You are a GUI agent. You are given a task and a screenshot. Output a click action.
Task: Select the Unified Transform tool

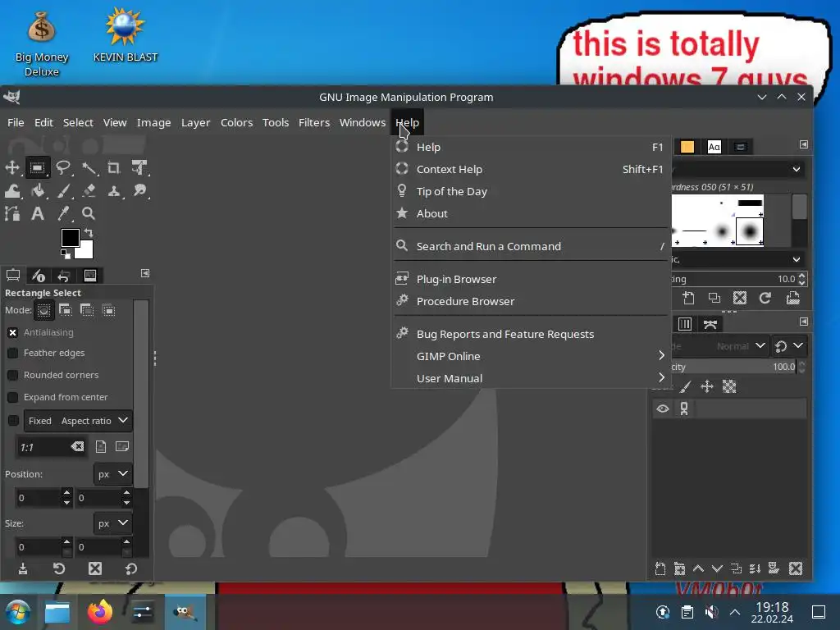pyautogui.click(x=139, y=167)
